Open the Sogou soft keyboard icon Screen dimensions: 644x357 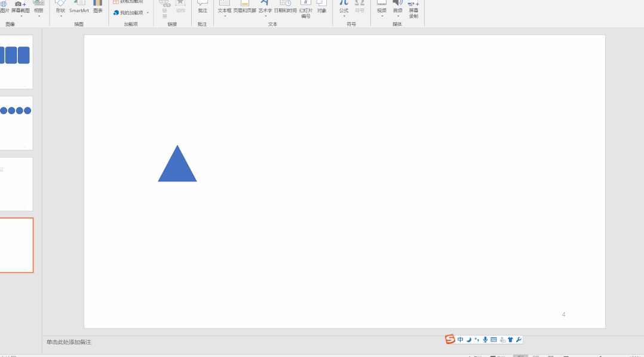[493, 339]
